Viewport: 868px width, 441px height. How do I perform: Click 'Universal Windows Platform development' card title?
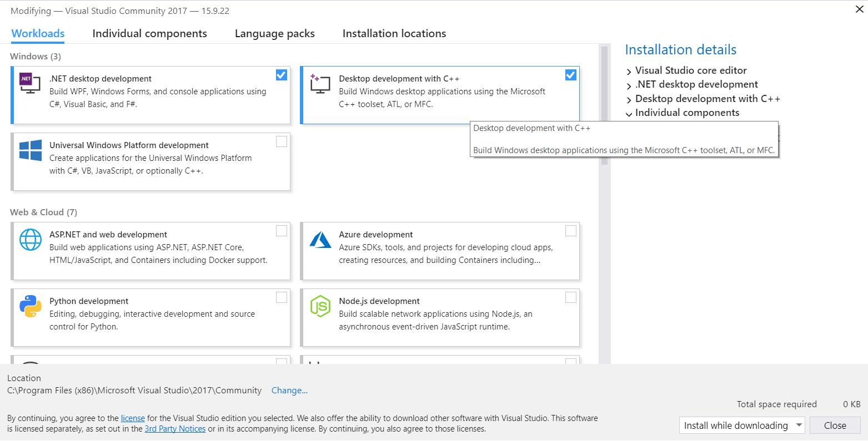point(129,145)
